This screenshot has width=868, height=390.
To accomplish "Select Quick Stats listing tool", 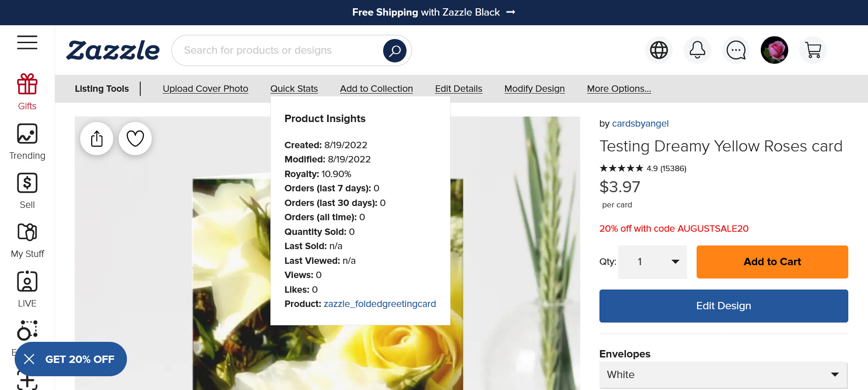I will [294, 89].
